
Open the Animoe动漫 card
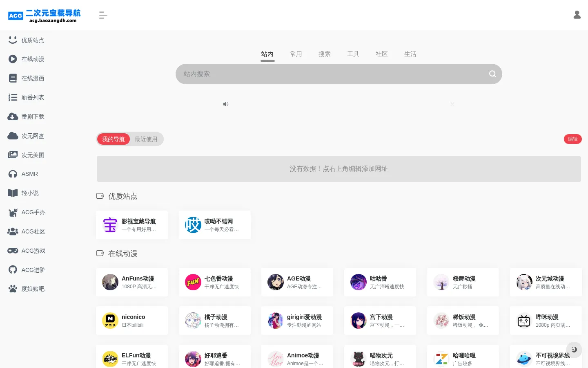(x=297, y=357)
